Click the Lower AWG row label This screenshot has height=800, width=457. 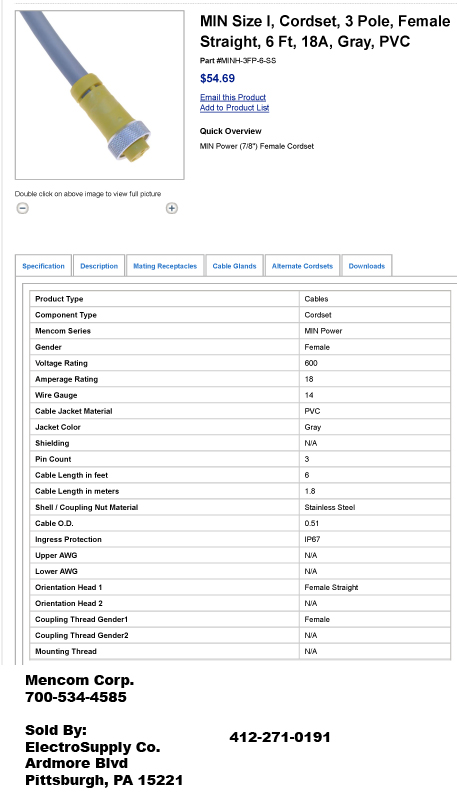coord(56,571)
